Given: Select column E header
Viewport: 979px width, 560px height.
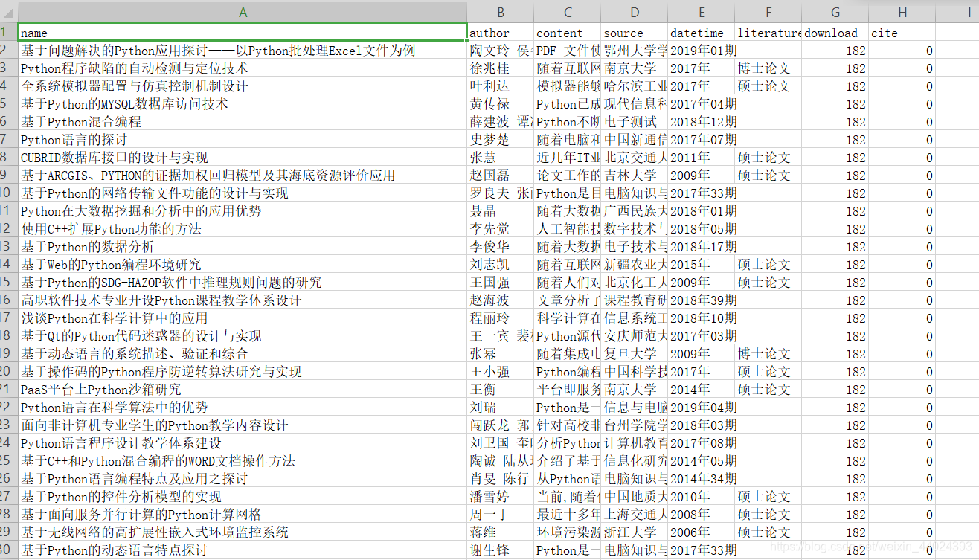Looking at the screenshot, I should tap(702, 13).
